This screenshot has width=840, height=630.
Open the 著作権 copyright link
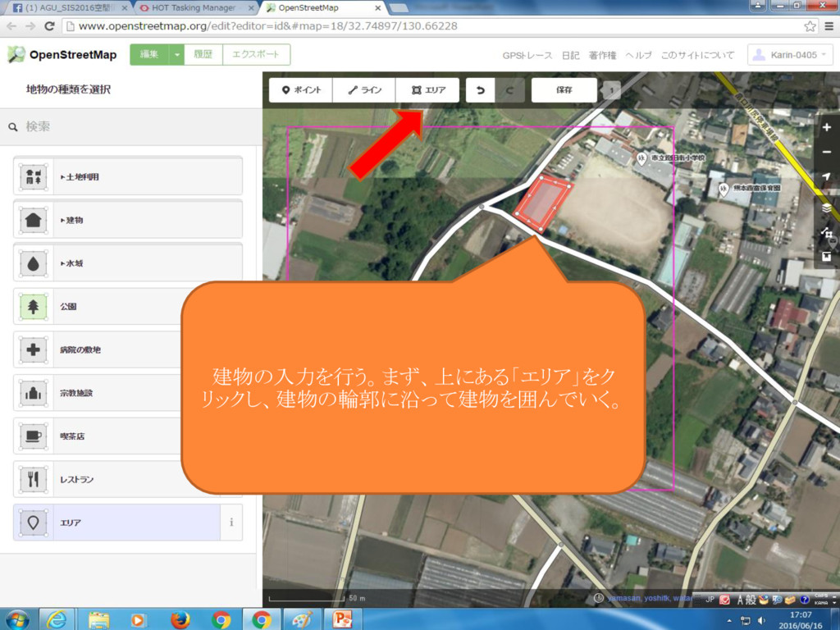tap(603, 55)
